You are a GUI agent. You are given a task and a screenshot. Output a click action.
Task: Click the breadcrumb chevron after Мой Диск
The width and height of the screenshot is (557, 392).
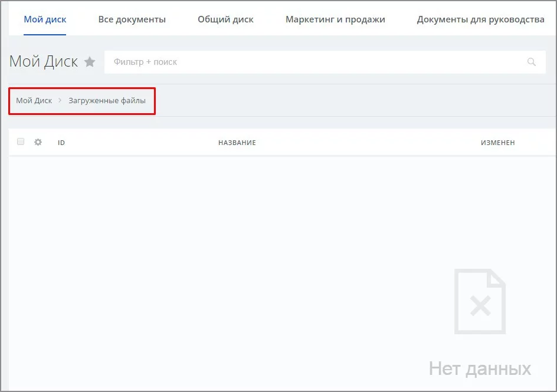click(60, 101)
